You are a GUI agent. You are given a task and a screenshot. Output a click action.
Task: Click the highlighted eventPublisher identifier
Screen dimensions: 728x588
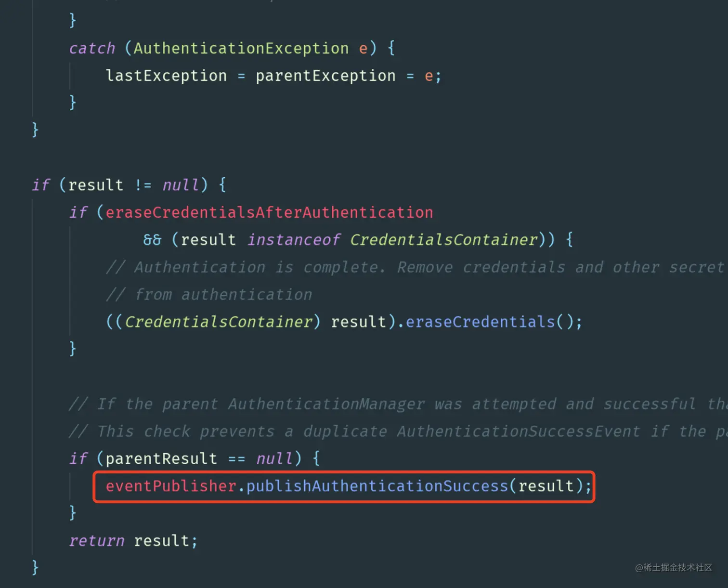[x=171, y=486]
